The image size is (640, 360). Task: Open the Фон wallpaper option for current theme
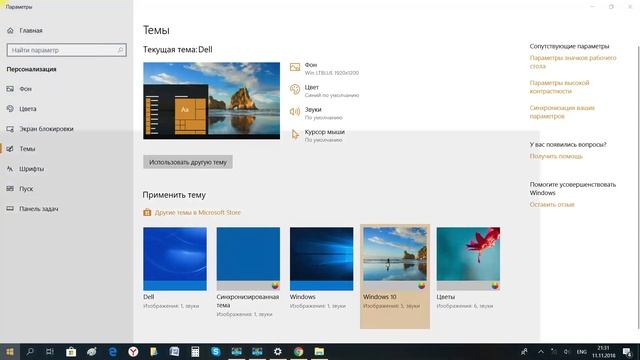click(x=324, y=68)
